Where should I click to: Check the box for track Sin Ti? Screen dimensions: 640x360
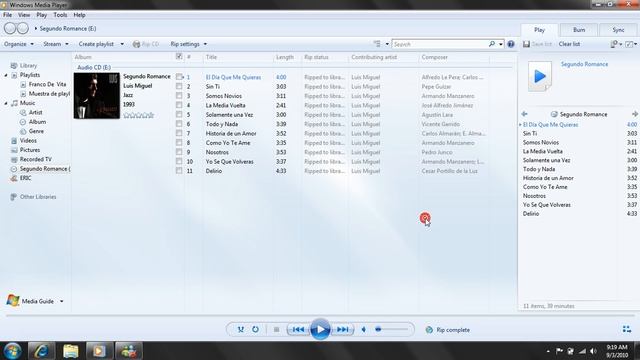click(179, 86)
